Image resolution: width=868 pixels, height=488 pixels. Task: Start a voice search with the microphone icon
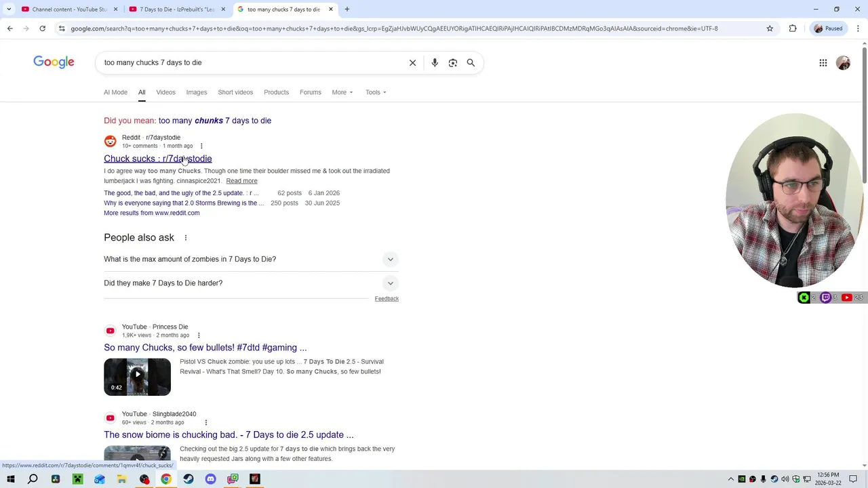(435, 62)
